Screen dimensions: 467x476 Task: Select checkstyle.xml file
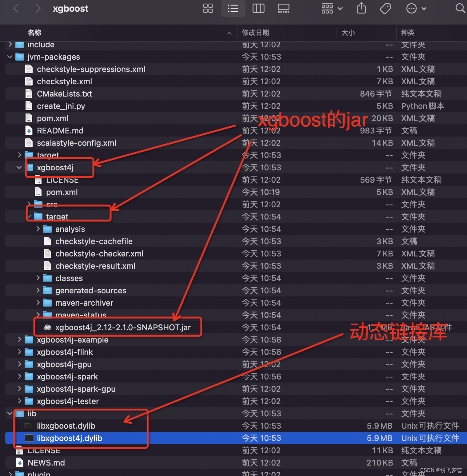(x=64, y=81)
